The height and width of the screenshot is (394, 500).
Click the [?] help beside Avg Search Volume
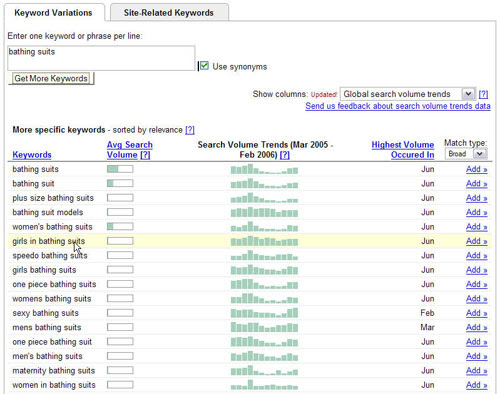pos(145,155)
